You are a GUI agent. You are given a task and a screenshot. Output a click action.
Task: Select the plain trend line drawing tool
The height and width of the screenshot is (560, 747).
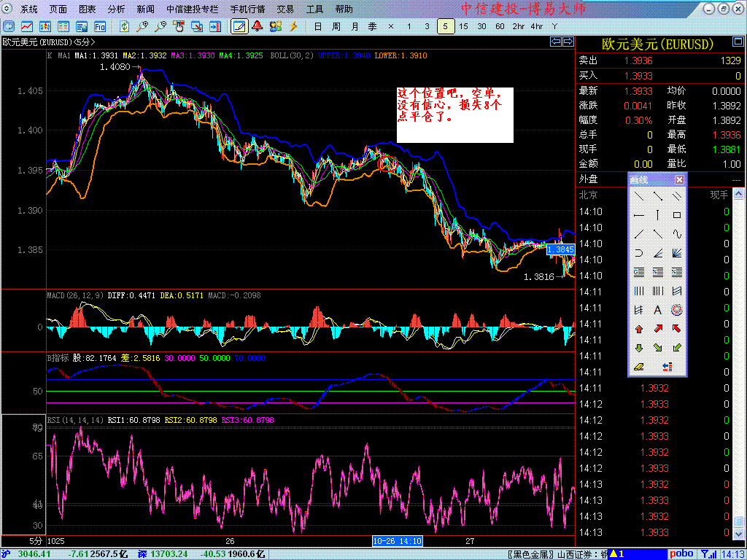pyautogui.click(x=639, y=196)
